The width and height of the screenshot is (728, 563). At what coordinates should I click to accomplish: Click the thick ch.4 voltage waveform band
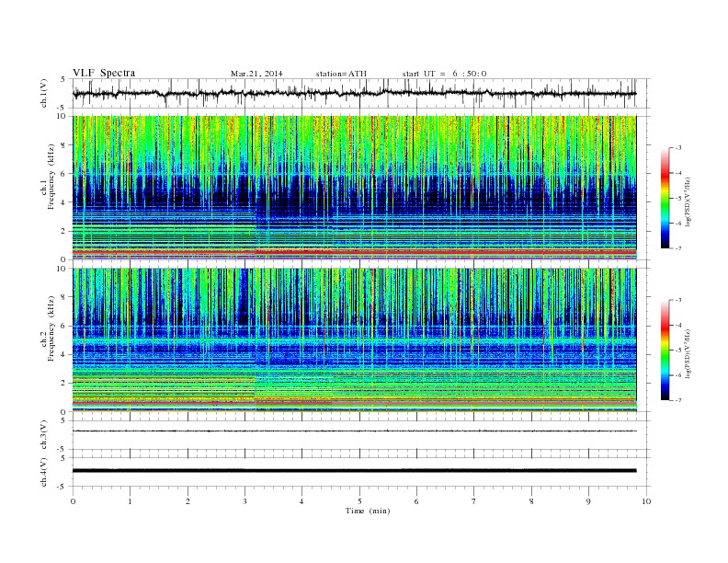(355, 471)
